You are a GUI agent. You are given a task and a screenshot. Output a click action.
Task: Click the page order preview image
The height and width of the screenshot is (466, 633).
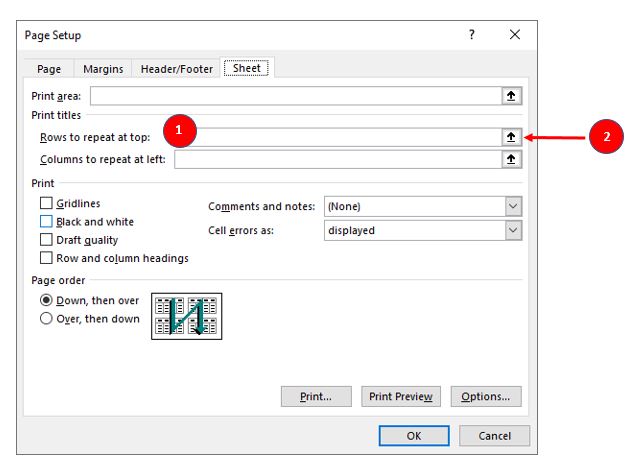pos(186,315)
